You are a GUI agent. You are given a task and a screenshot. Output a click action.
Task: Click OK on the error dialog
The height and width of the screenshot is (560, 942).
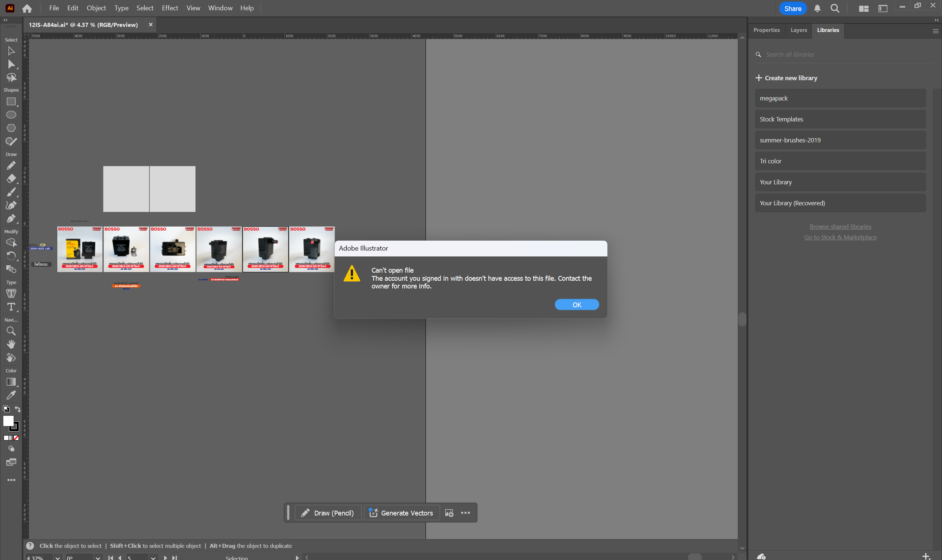click(x=576, y=304)
